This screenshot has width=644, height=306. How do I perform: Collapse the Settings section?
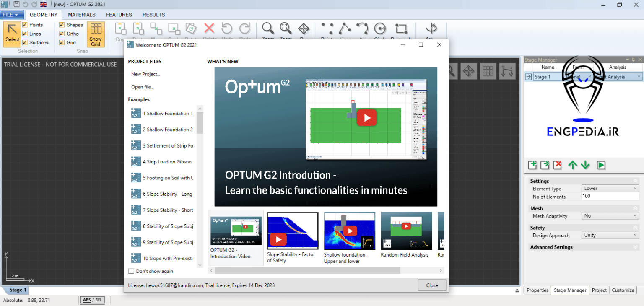tap(636, 181)
